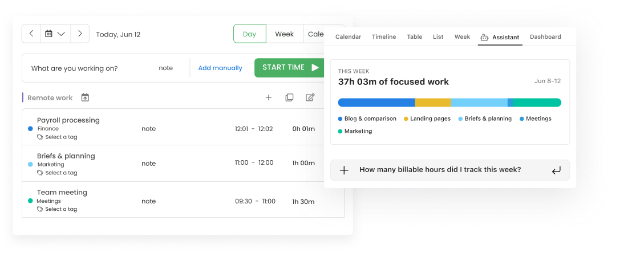
Task: Click blue color dot for Payroll processing
Action: click(30, 129)
